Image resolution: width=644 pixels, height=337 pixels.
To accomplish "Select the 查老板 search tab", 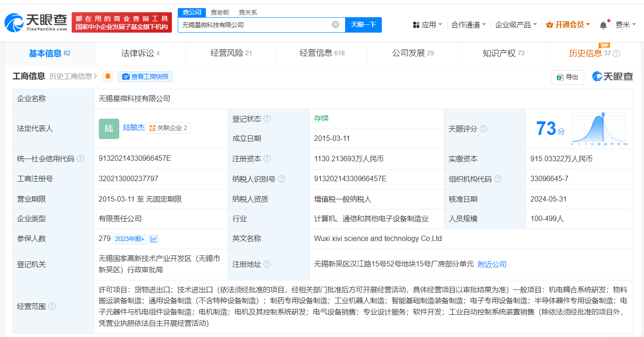I will (x=220, y=12).
